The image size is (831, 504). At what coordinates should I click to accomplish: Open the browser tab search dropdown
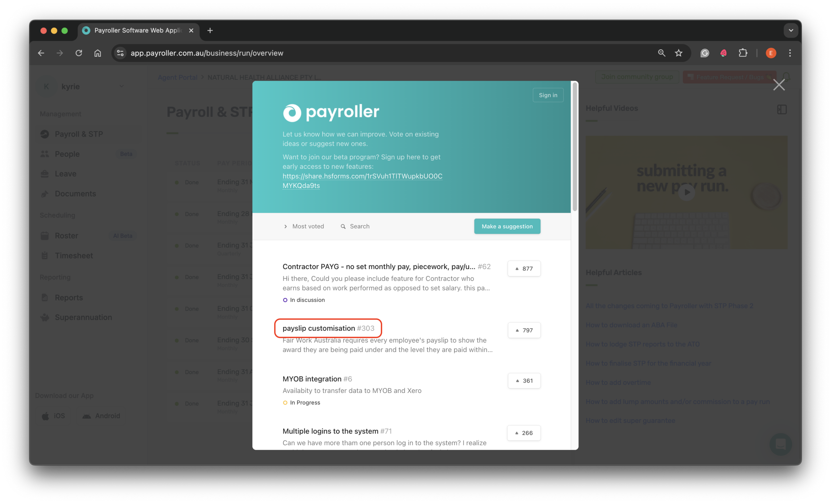[790, 30]
